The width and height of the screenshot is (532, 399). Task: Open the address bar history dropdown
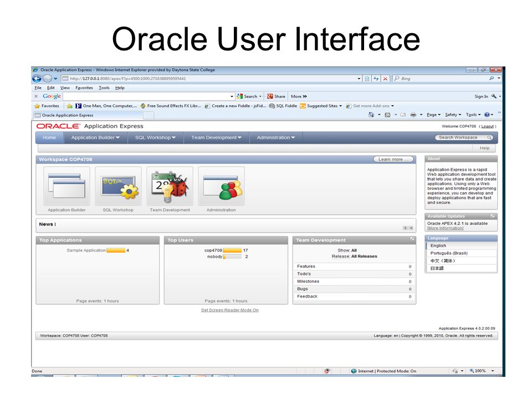[359, 78]
